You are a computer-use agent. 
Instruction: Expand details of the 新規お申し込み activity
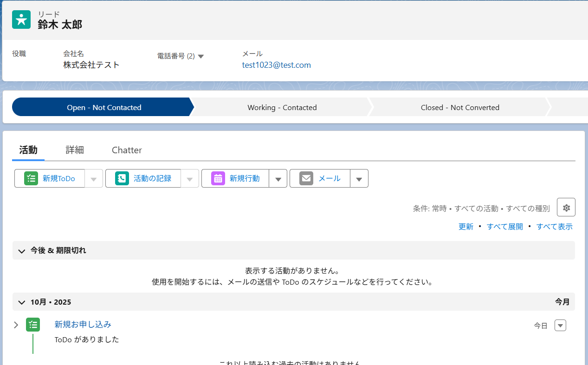tap(15, 325)
